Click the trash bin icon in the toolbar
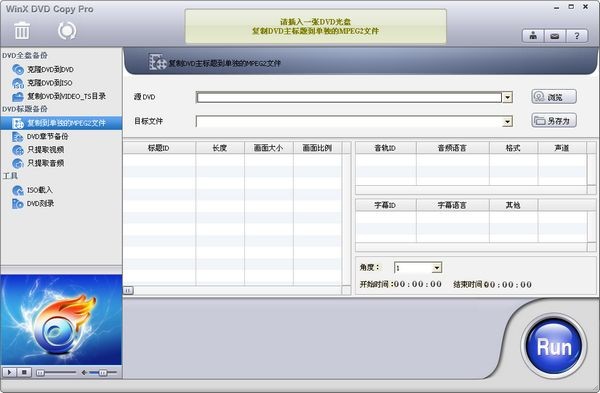This screenshot has width=600, height=393. 22,31
